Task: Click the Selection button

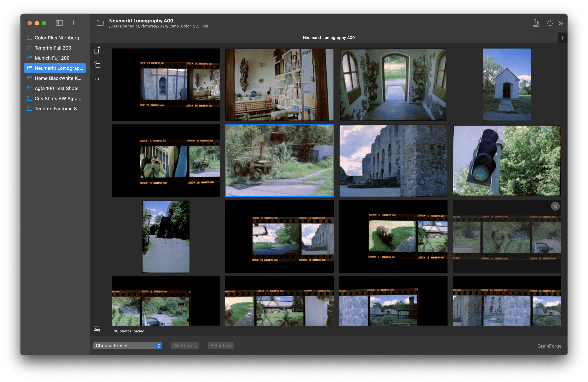Action: [220, 345]
